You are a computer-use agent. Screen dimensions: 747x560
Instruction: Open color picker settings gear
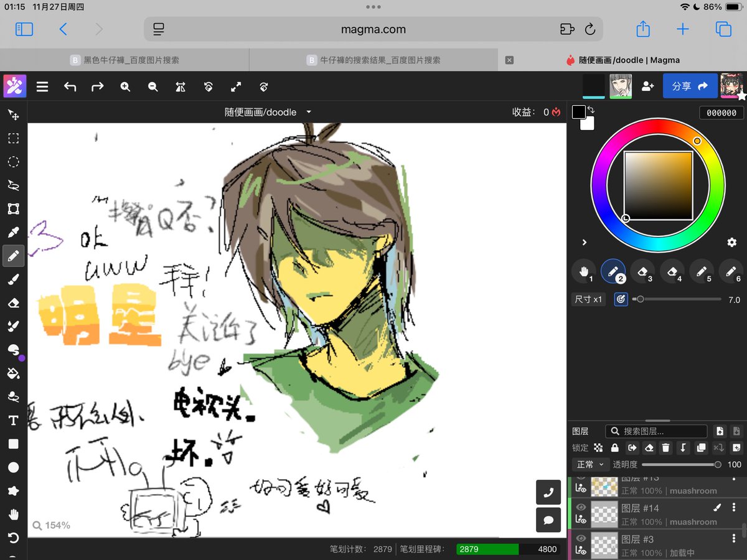pyautogui.click(x=732, y=242)
